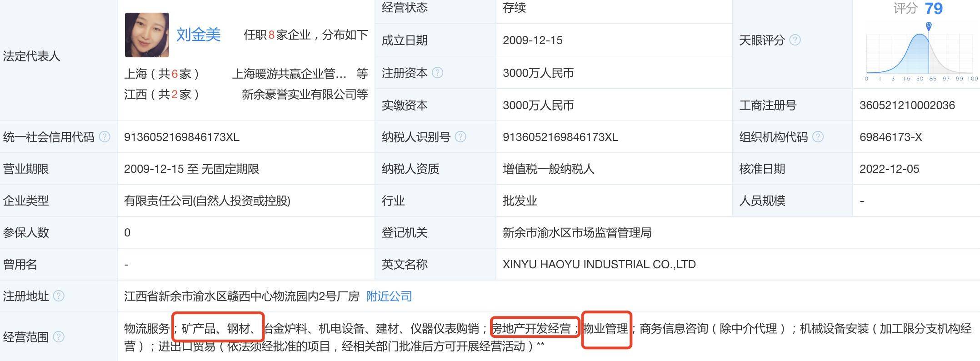This screenshot has width=980, height=361.
Task: Click the registered address 江西省新余市渝水区 text
Action: (242, 296)
